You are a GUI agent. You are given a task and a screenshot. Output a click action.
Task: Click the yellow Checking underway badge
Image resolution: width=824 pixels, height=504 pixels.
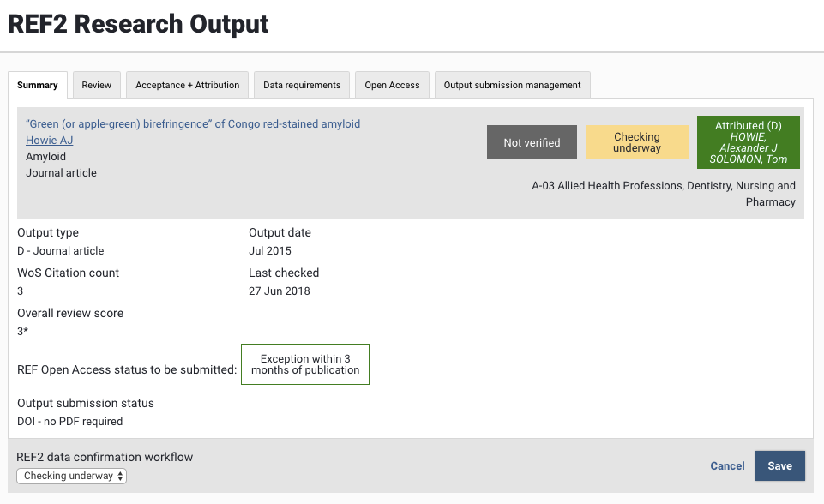(636, 142)
